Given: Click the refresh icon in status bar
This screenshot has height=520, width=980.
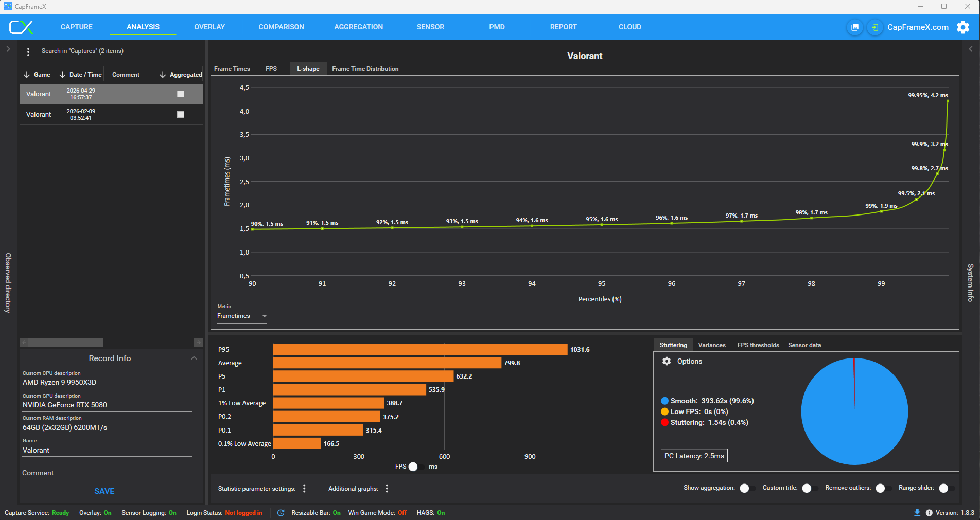Looking at the screenshot, I should pyautogui.click(x=281, y=513).
